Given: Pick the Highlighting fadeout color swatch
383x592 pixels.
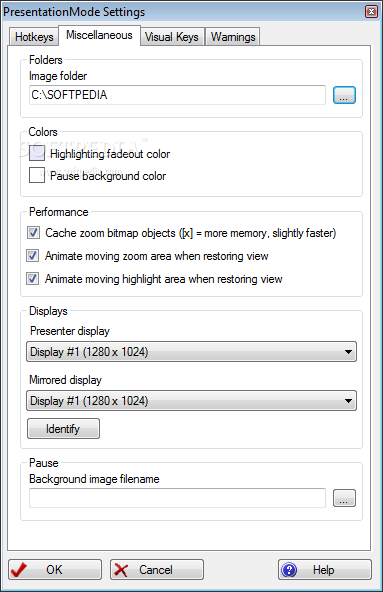Looking at the screenshot, I should (x=37, y=153).
